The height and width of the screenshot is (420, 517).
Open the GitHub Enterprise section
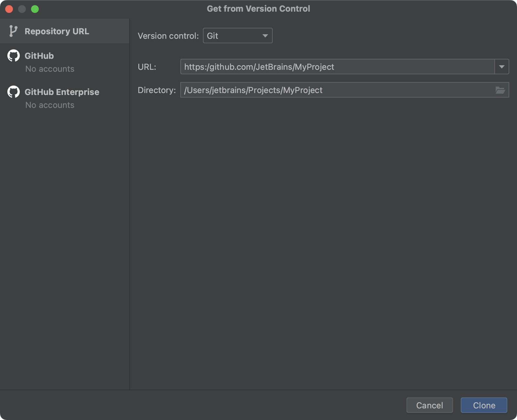tap(62, 92)
